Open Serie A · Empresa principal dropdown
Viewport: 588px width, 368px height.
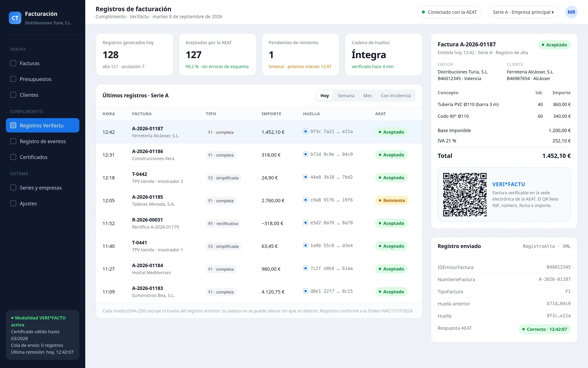(x=523, y=12)
